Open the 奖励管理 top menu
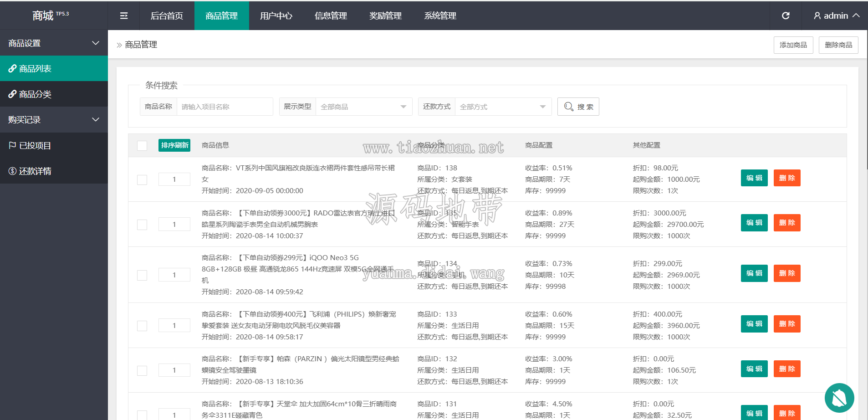 click(386, 15)
